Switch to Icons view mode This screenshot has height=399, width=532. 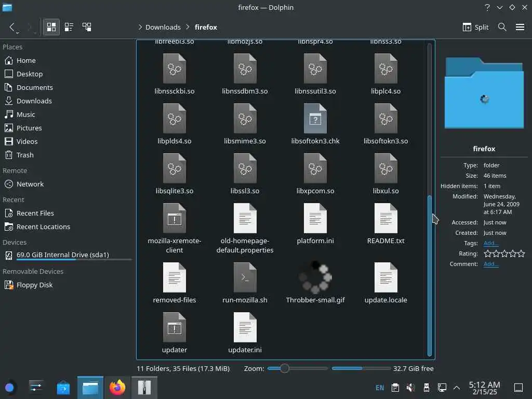[51, 27]
